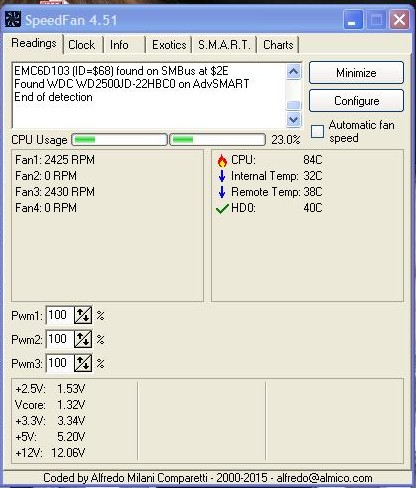Click the Pwm2 up/down spinner control
Viewport: 416px width, 488px height.
point(83,339)
